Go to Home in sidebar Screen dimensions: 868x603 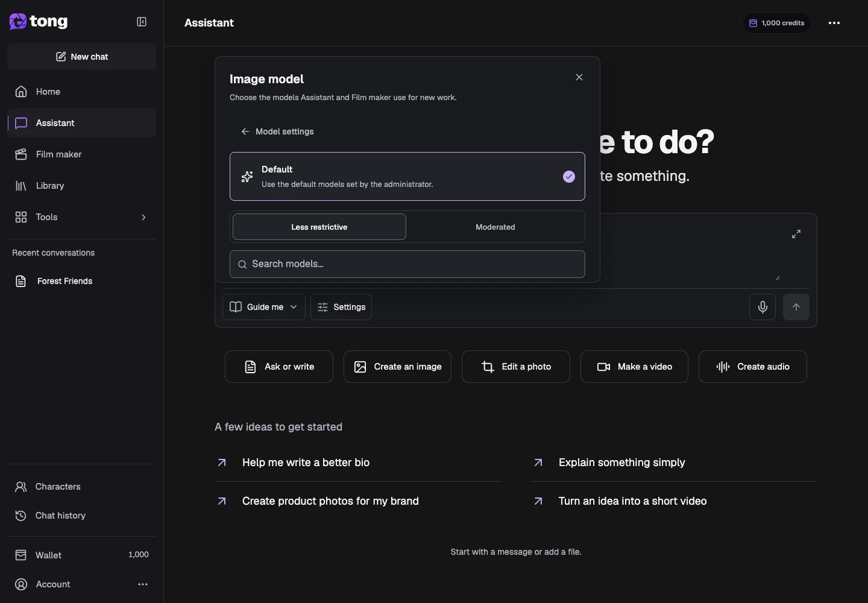(x=82, y=92)
